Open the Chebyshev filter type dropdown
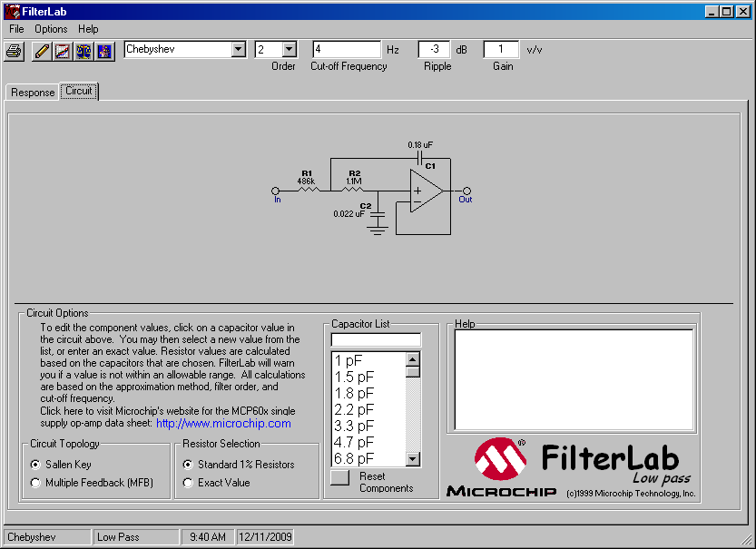756x549 pixels. (239, 49)
